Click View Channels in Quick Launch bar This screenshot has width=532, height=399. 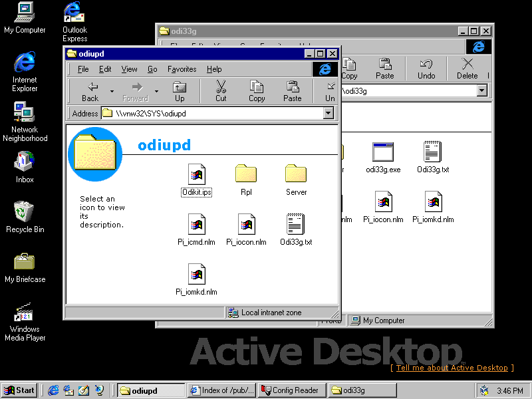point(99,390)
